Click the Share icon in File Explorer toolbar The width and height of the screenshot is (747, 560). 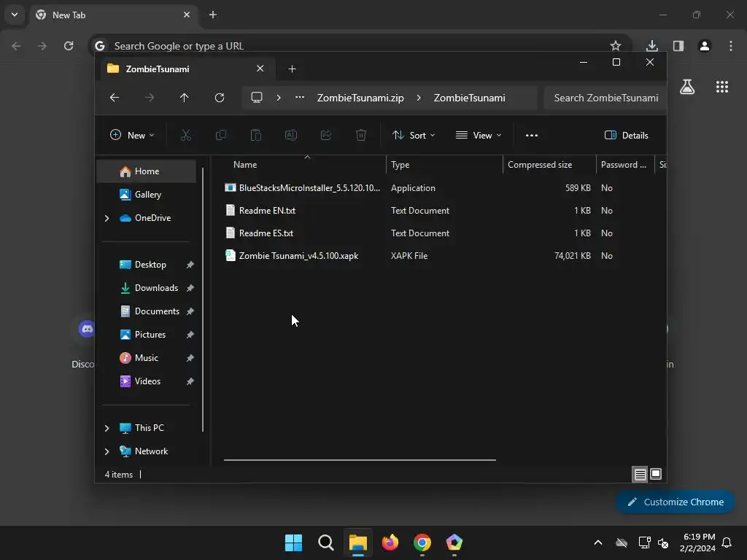pyautogui.click(x=326, y=135)
